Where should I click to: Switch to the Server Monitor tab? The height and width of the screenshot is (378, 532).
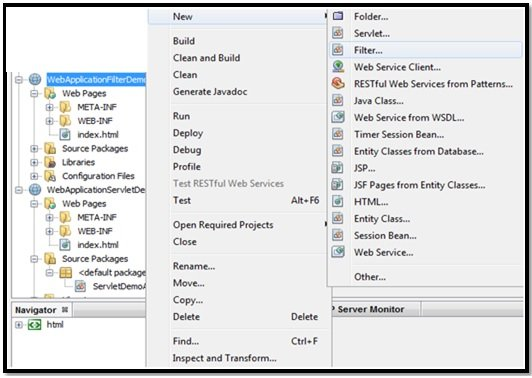[x=371, y=309]
